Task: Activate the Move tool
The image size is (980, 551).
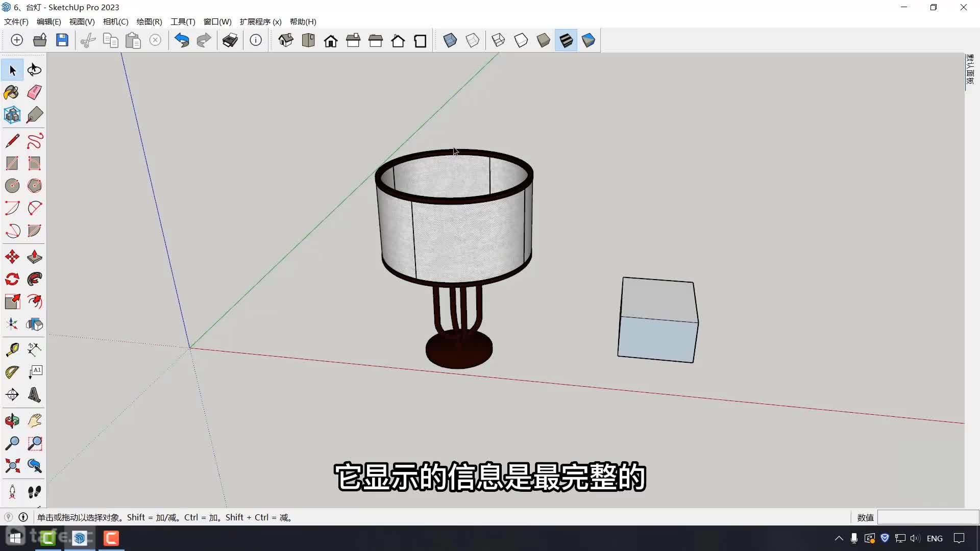Action: pyautogui.click(x=12, y=257)
